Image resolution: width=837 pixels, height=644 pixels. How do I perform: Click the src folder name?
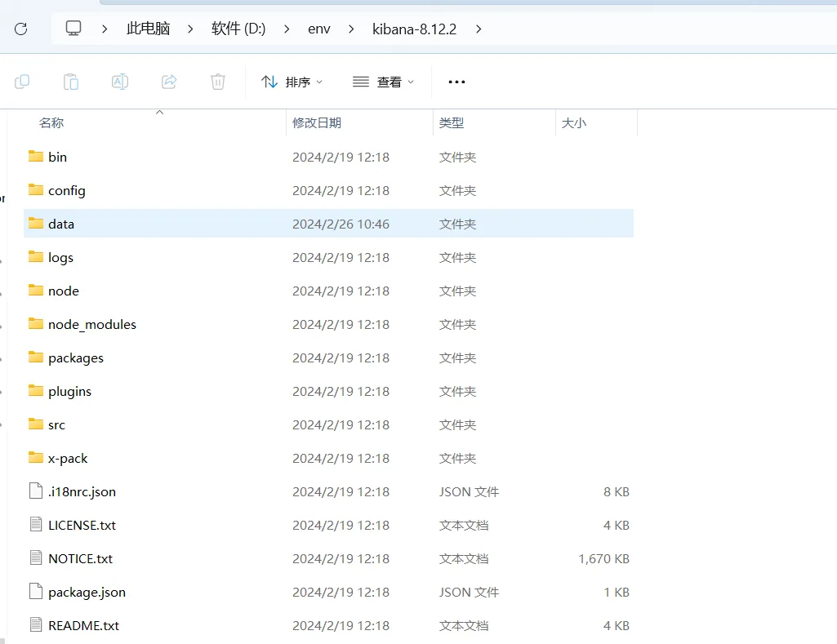[56, 425]
